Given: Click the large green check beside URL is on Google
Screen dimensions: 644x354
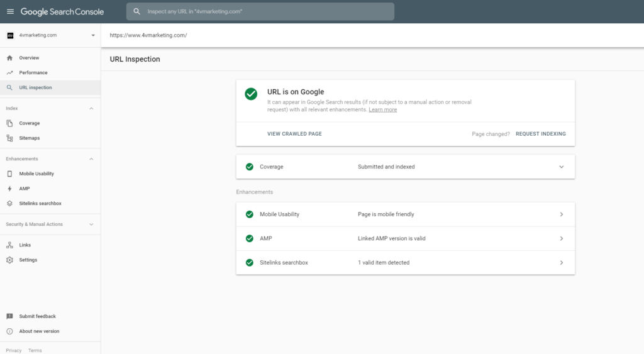Looking at the screenshot, I should point(251,94).
